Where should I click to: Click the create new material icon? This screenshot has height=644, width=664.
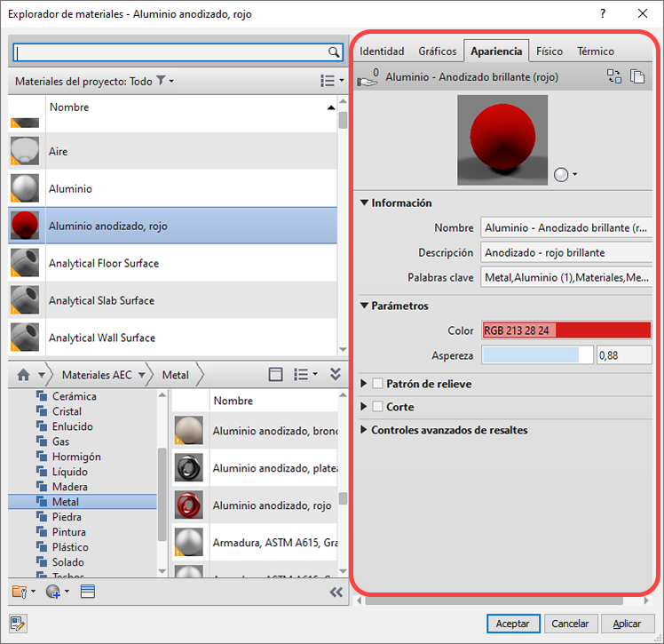click(57, 592)
